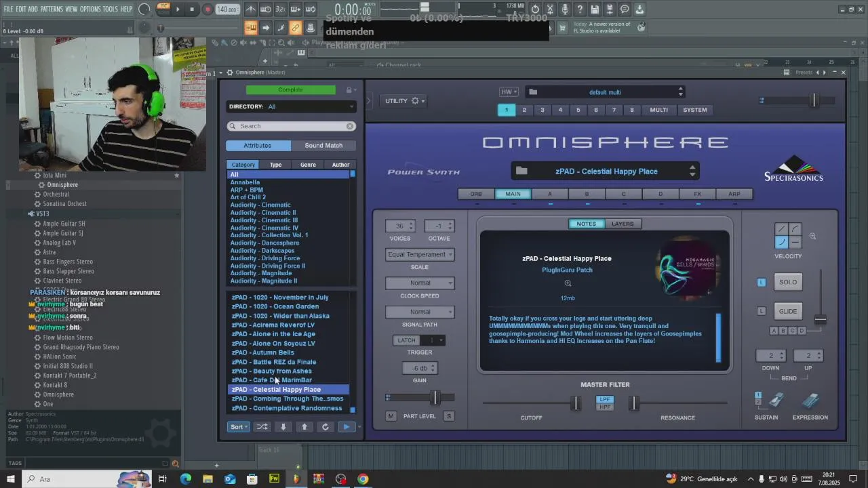Stop FL Studio playback

pos(192,9)
